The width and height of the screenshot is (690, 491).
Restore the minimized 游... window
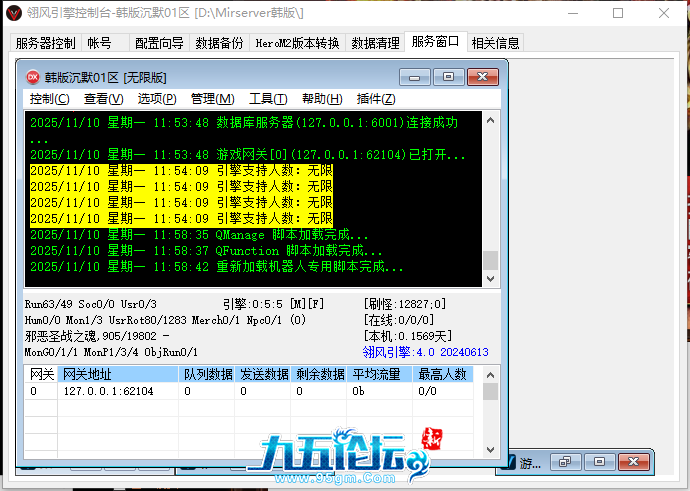(566, 462)
